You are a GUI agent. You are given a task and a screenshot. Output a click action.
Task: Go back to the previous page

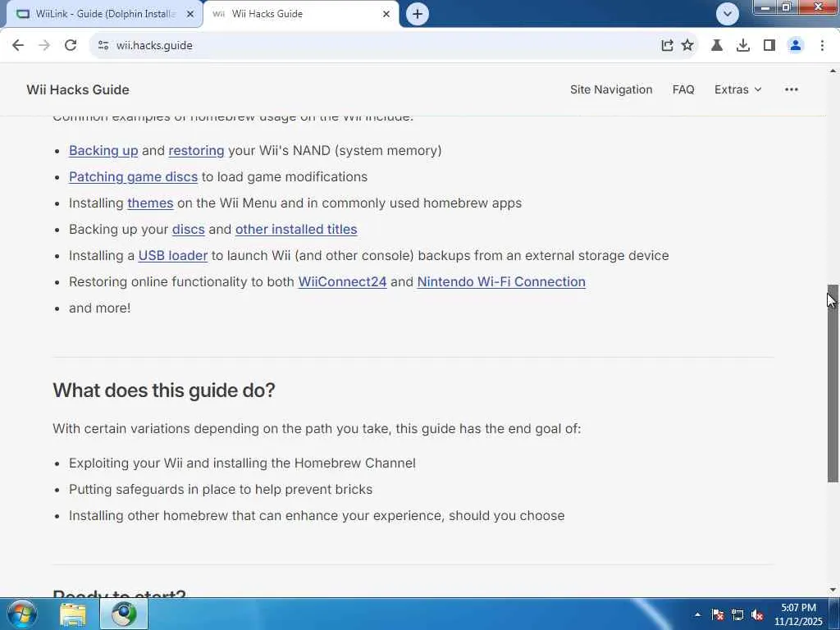pyautogui.click(x=18, y=46)
